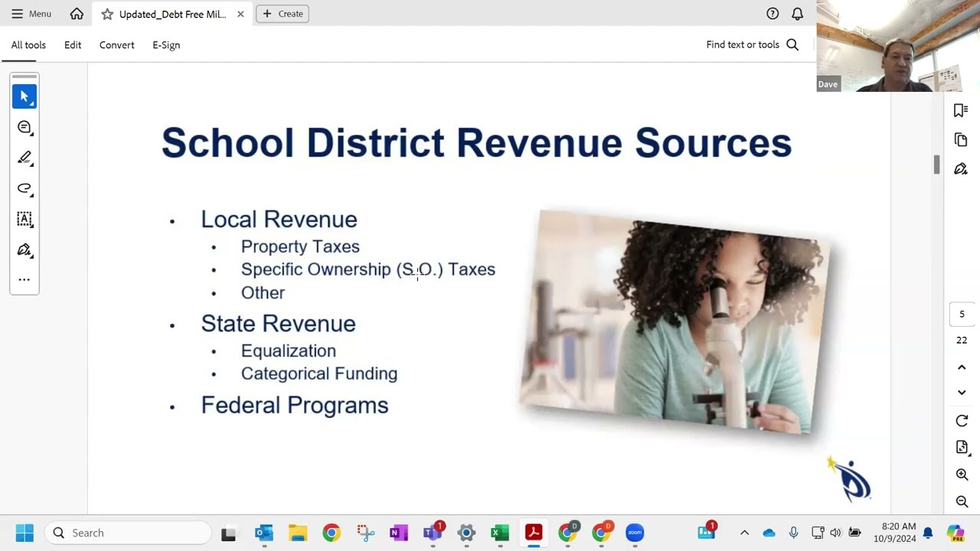Click the taskbar Search box
980x551 pixels.
pos(127,533)
